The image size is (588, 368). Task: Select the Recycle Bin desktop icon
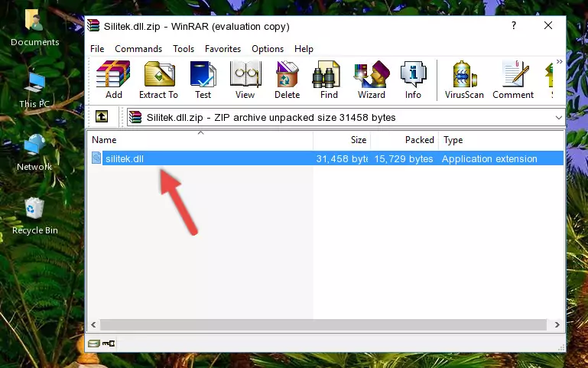[34, 216]
